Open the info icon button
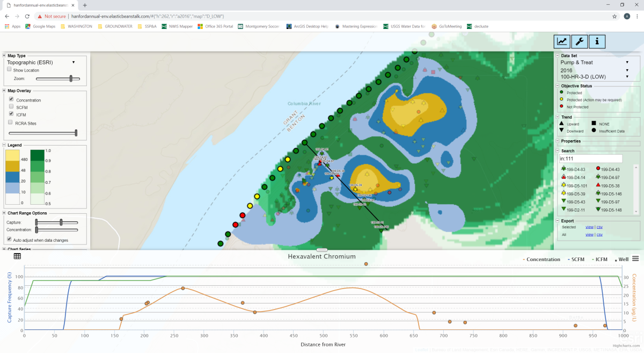 pos(597,41)
